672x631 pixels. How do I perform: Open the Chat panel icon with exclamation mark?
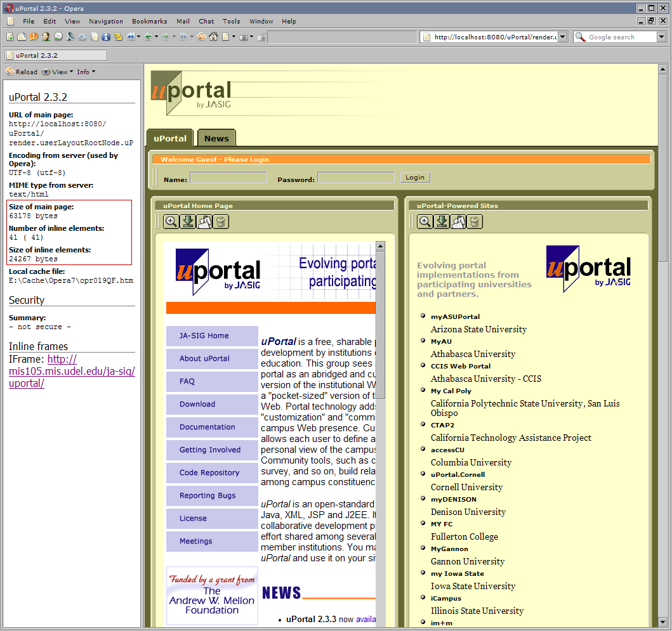pos(34,37)
